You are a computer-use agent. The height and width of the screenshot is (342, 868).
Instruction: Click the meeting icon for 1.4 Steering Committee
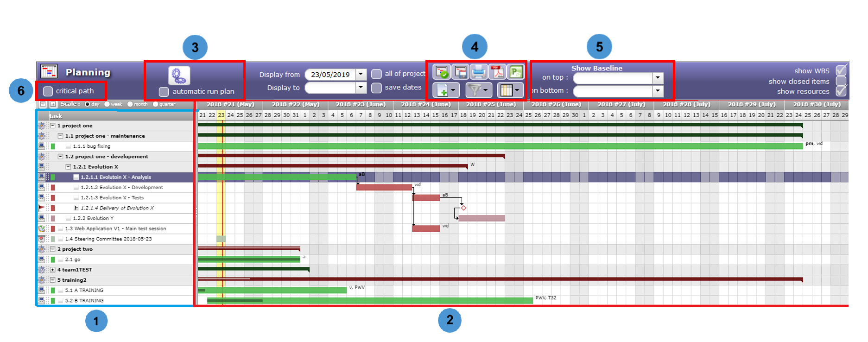click(42, 239)
